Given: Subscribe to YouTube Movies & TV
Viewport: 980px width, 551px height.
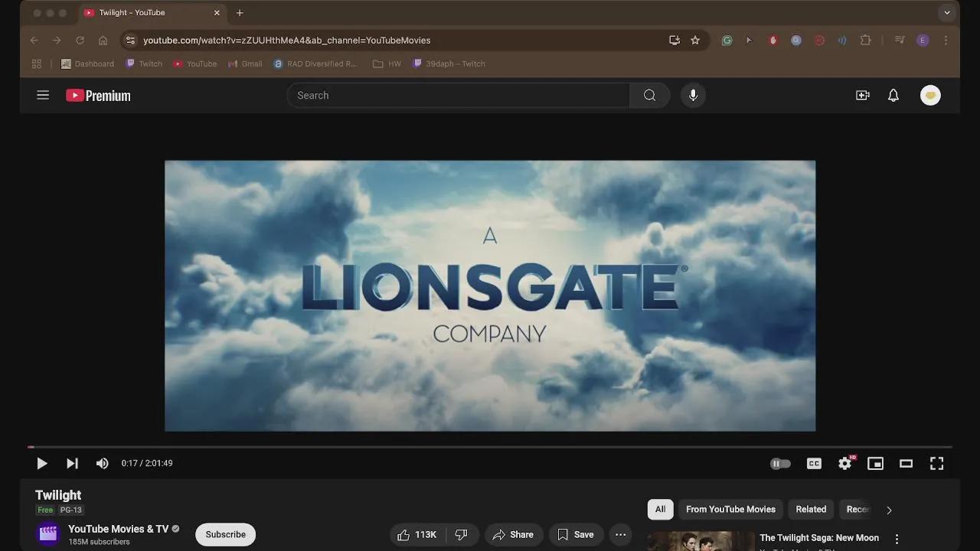Looking at the screenshot, I should point(225,534).
